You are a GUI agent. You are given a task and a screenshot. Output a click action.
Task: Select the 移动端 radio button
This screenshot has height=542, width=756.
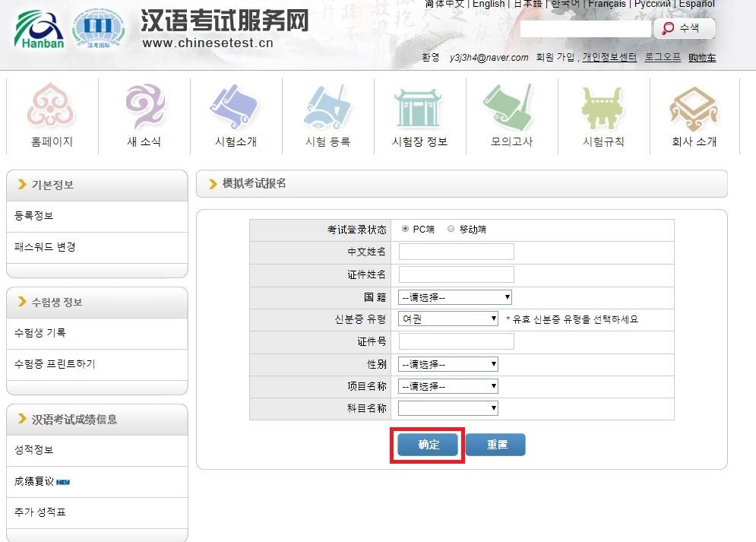coord(451,229)
